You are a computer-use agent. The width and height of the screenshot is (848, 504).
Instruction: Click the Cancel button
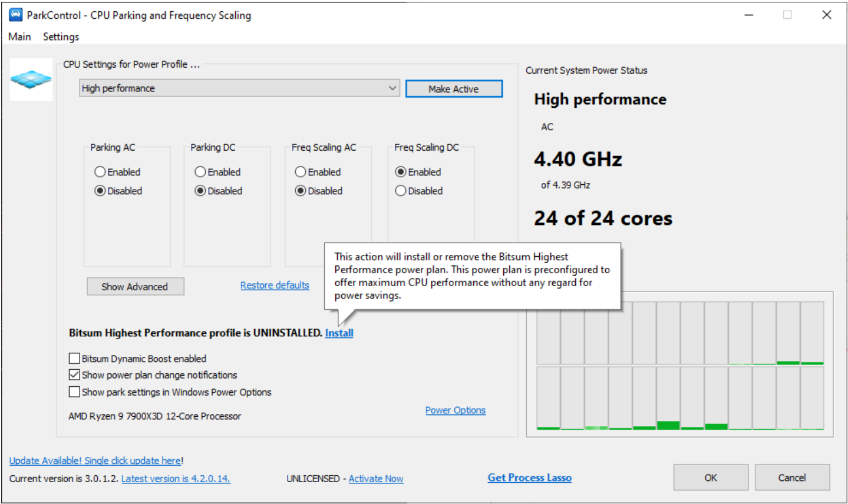[x=792, y=478]
